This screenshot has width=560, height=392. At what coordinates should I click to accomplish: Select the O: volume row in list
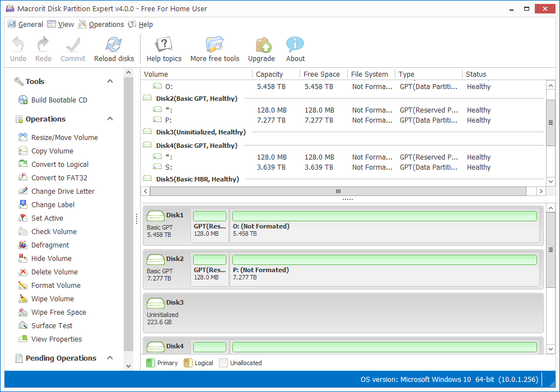(x=343, y=86)
